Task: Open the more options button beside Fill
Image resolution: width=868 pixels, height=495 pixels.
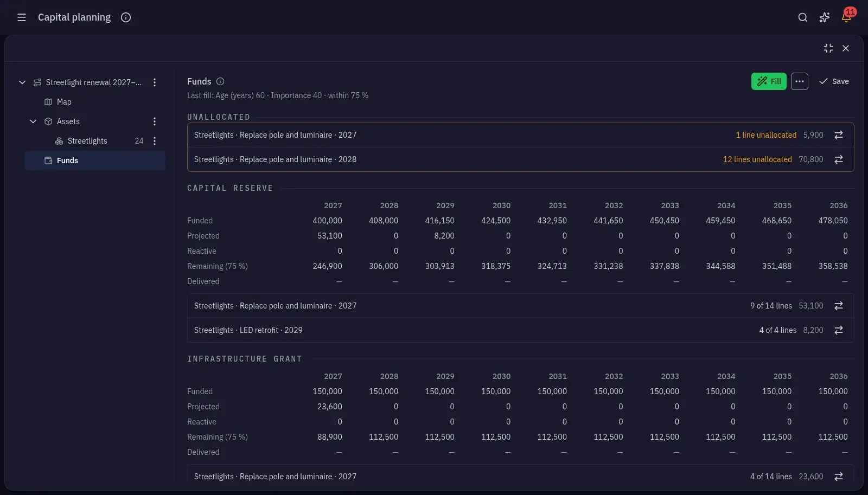Action: pos(800,81)
